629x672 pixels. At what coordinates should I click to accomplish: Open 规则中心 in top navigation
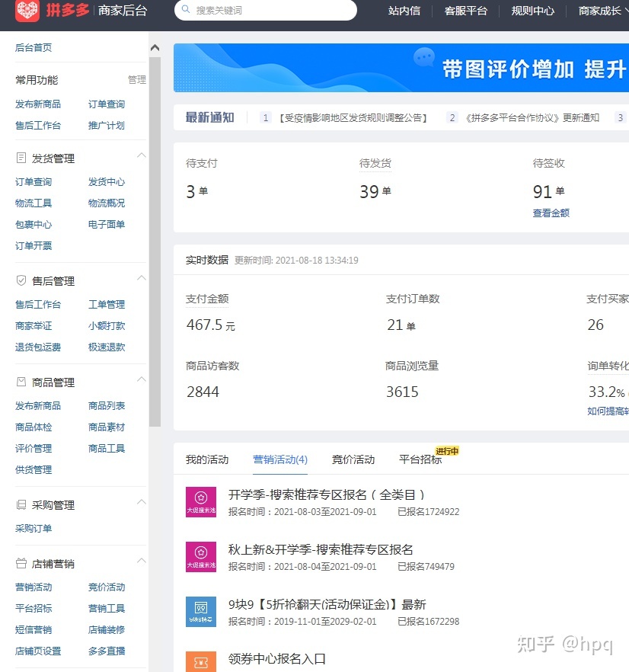[532, 11]
